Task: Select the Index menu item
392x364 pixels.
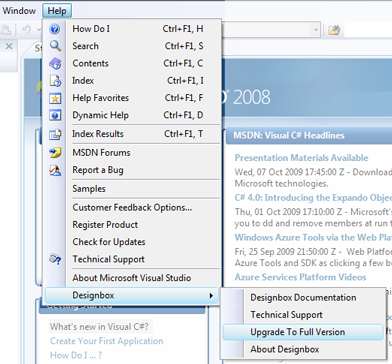Action: [x=132, y=81]
